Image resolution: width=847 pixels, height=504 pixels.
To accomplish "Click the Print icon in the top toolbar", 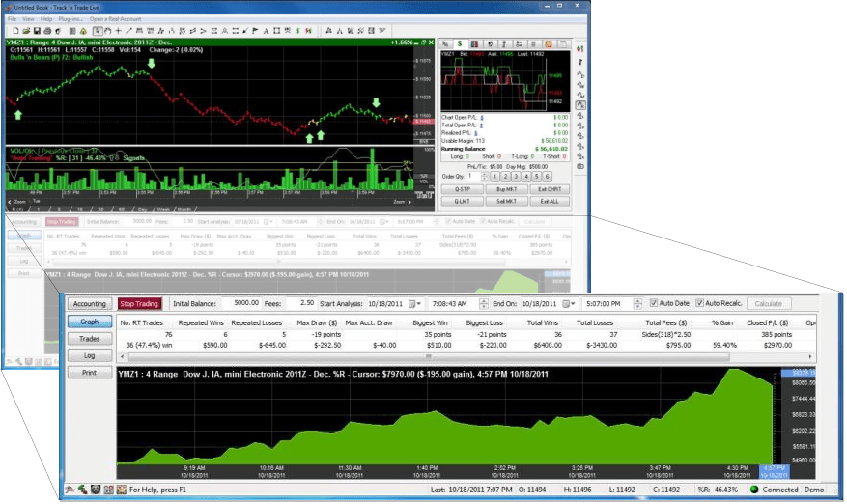I will tap(47, 31).
